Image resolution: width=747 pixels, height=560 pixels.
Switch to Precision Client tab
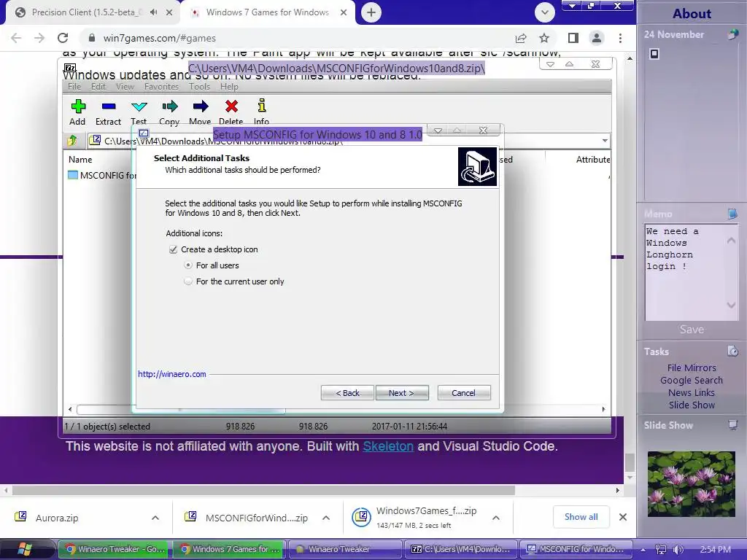pyautogui.click(x=88, y=12)
